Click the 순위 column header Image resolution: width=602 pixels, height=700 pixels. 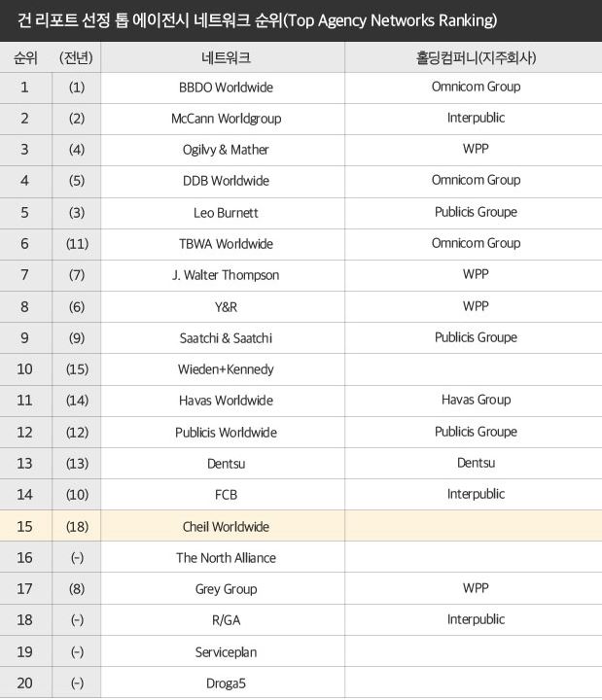25,56
